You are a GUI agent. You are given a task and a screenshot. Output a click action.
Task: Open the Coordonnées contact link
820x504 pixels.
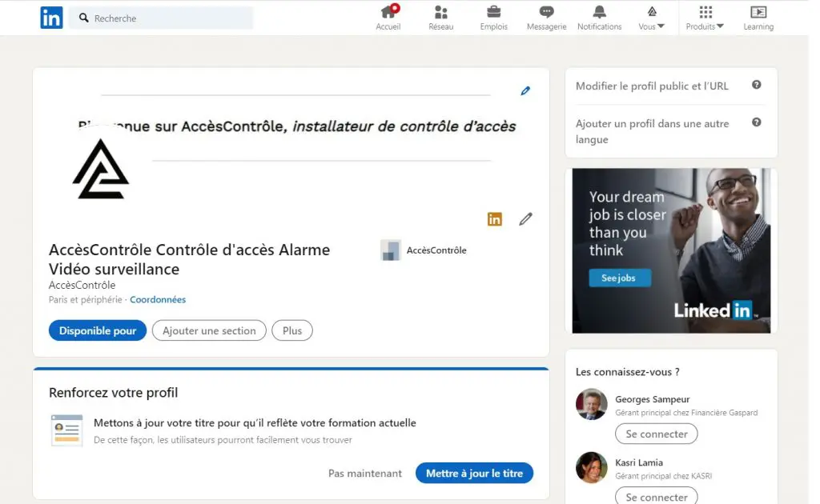(158, 300)
